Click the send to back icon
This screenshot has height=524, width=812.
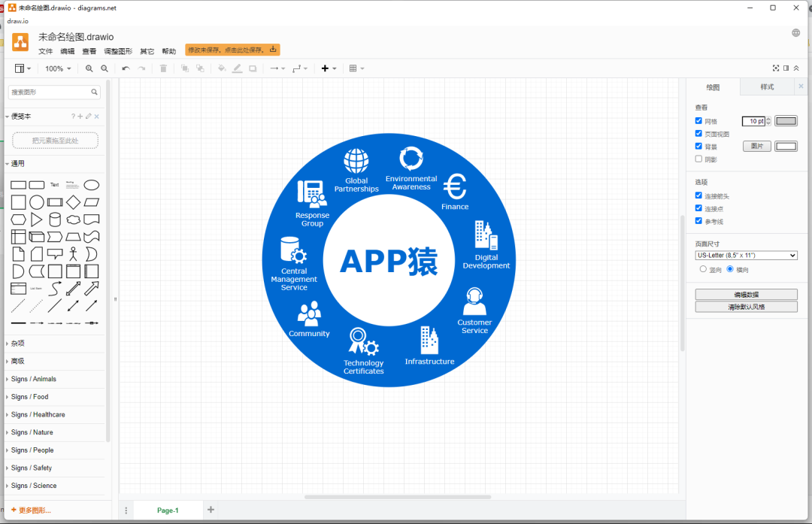coord(200,68)
